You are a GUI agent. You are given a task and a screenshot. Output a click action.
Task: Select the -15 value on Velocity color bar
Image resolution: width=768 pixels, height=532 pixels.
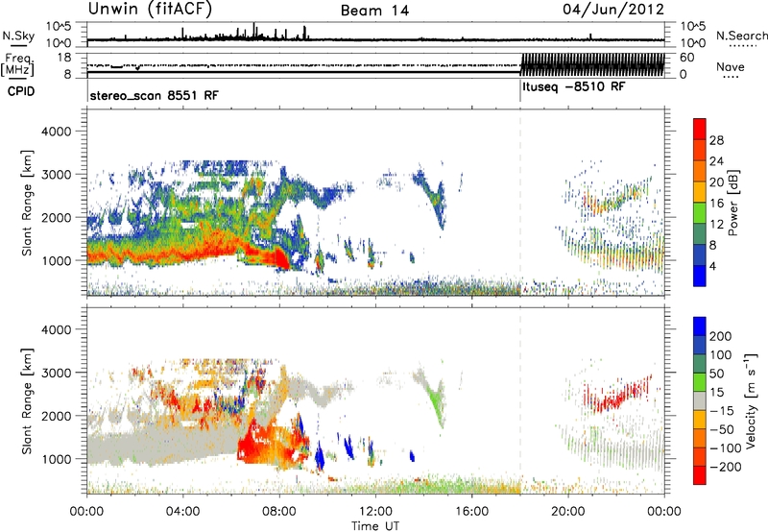(x=722, y=411)
